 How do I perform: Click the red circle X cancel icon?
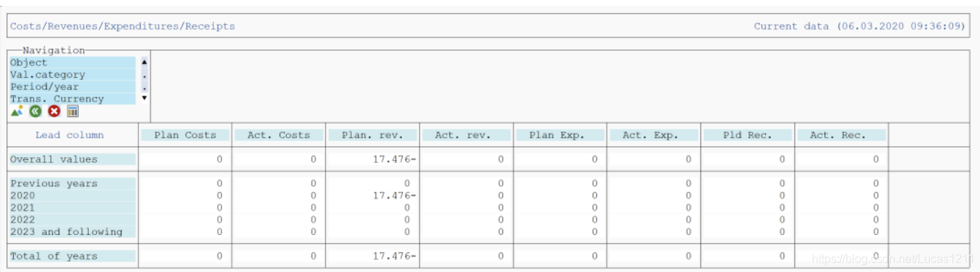point(54,111)
